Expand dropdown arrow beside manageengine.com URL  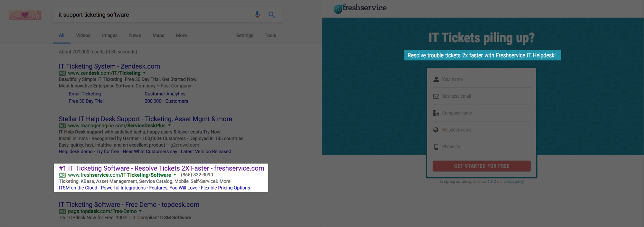point(169,125)
